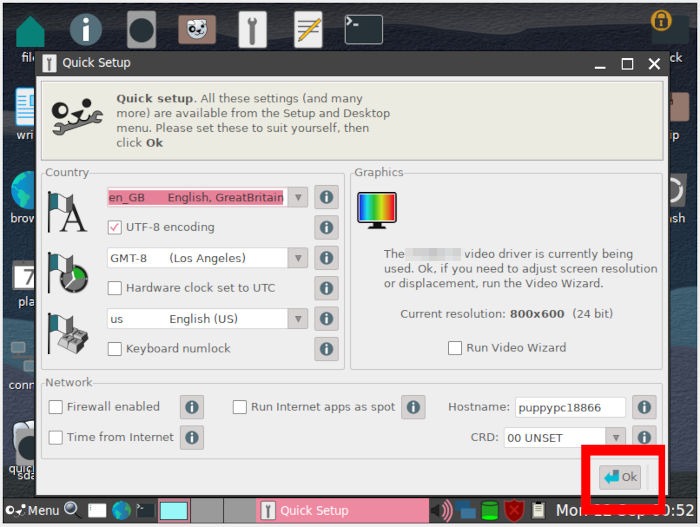Open the terminal console desktop icon

(x=363, y=29)
